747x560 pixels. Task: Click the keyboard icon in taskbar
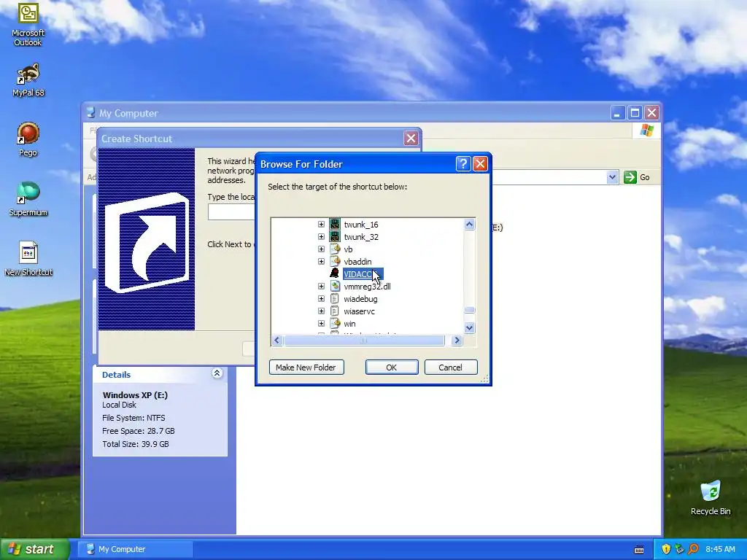pos(639,550)
